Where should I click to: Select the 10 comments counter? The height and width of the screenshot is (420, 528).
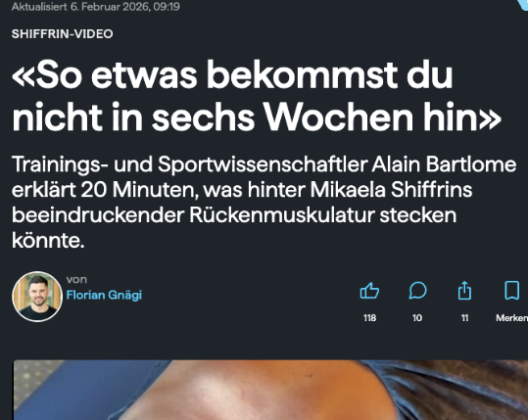pyautogui.click(x=417, y=317)
